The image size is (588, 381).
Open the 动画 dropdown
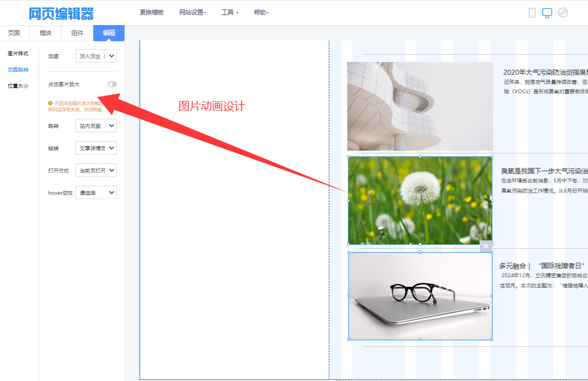tap(96, 56)
